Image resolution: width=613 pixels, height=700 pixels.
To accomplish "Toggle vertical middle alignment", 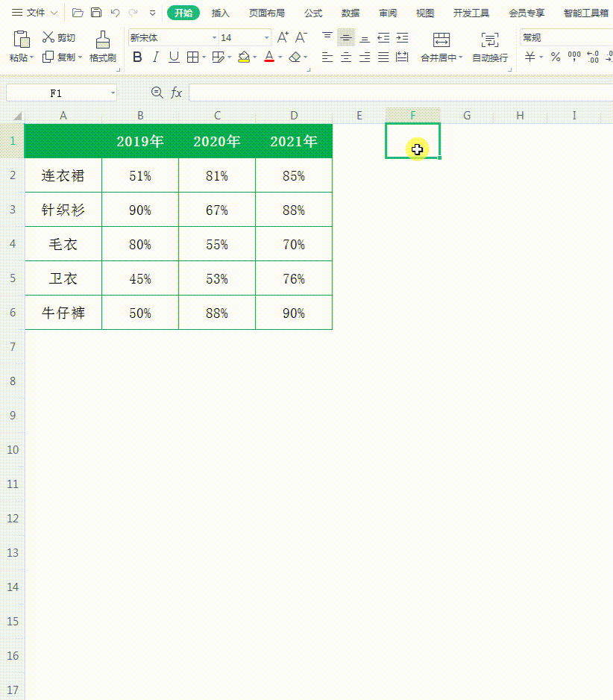I will tap(346, 37).
